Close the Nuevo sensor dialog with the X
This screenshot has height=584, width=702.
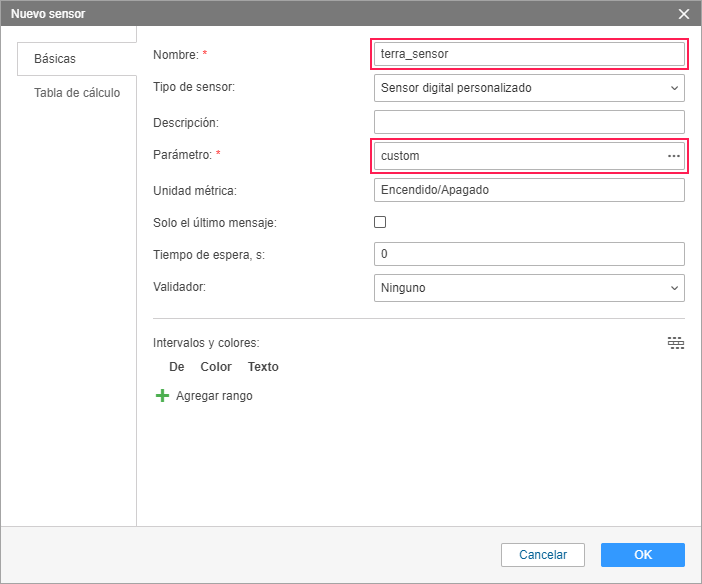click(684, 14)
